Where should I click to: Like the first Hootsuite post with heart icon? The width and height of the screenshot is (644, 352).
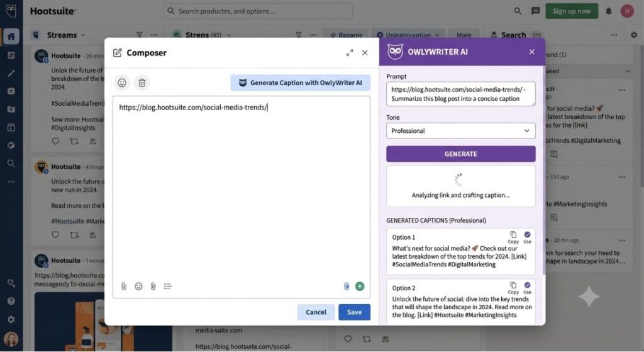pyautogui.click(x=55, y=142)
